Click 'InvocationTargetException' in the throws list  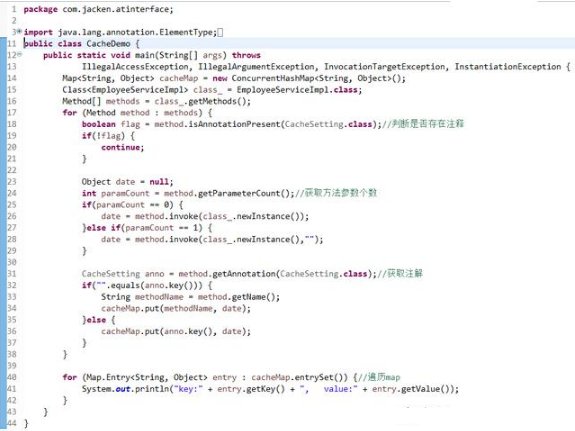pos(384,67)
